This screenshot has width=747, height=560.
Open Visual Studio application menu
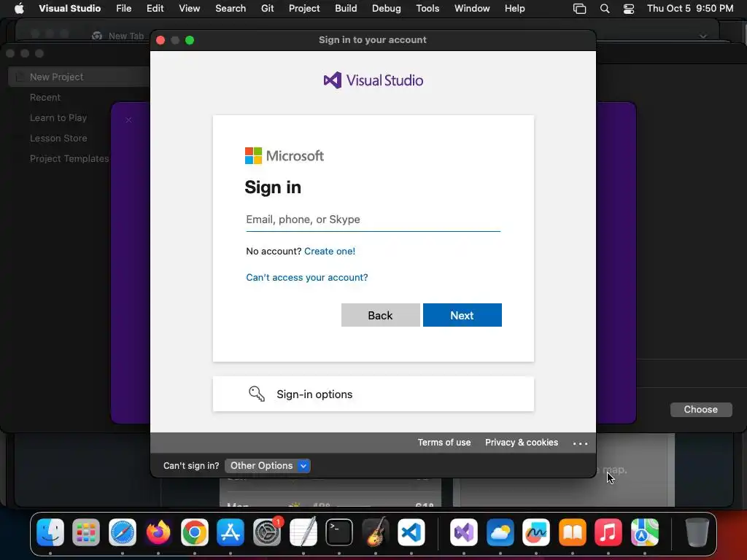69,9
